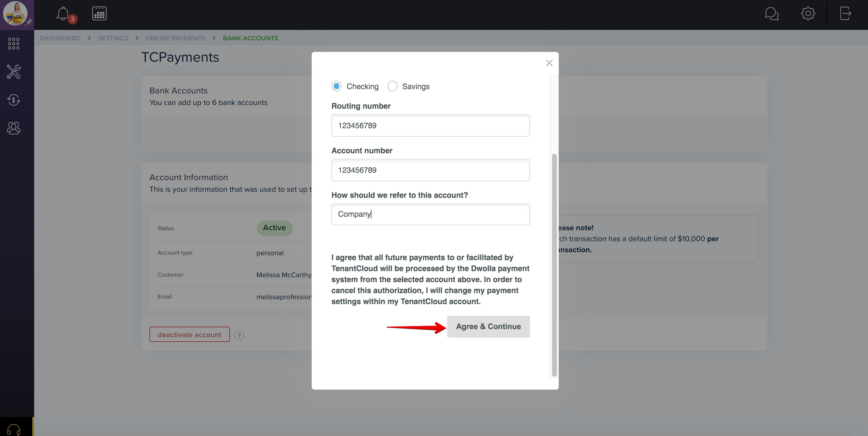Viewport: 868px width, 436px height.
Task: Click the 'personal' account type value
Action: [270, 253]
